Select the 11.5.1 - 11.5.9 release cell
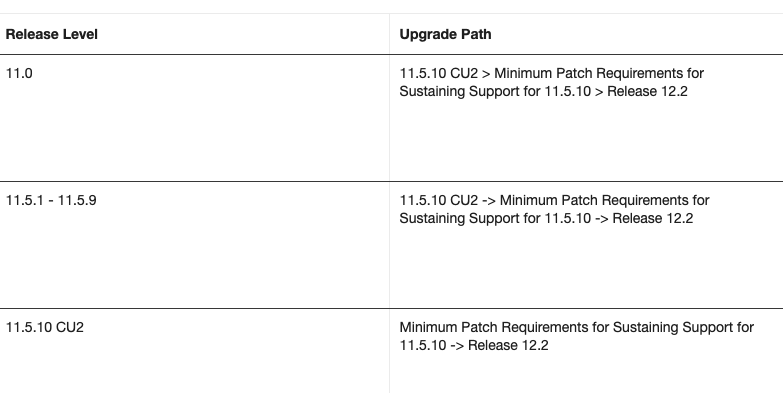783x393 pixels. point(51,200)
